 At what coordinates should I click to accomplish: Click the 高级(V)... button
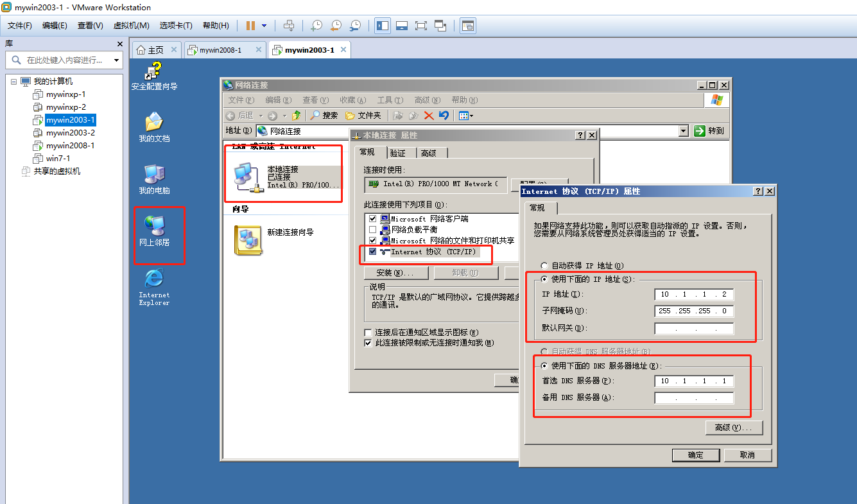point(734,428)
